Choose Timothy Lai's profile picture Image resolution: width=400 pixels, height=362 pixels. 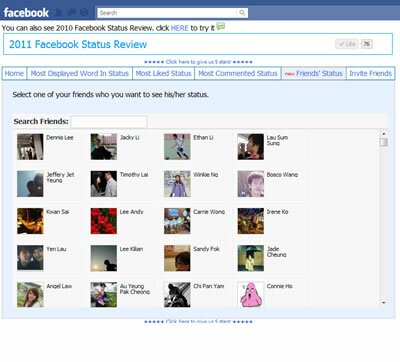pos(104,184)
